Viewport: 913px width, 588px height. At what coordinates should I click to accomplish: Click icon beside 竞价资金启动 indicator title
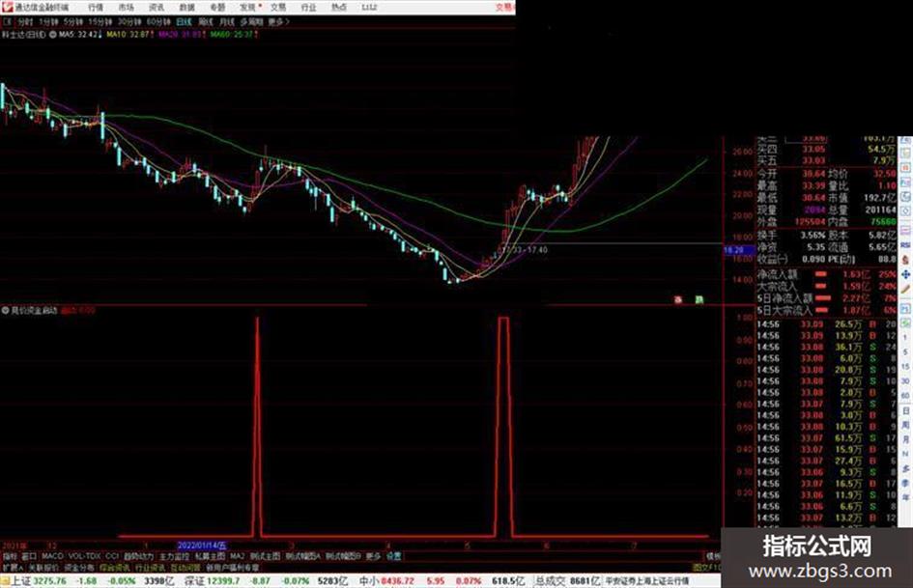pos(5,310)
